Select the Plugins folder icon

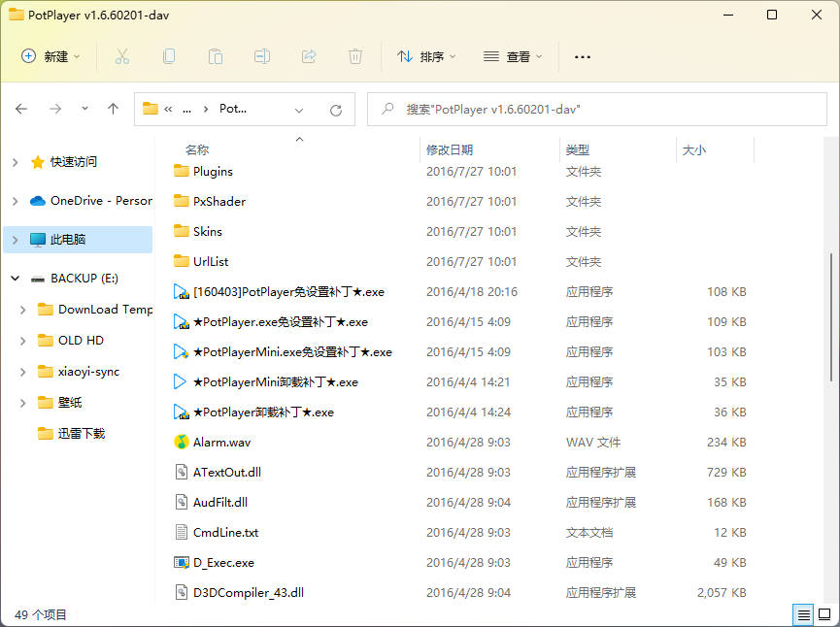click(181, 171)
